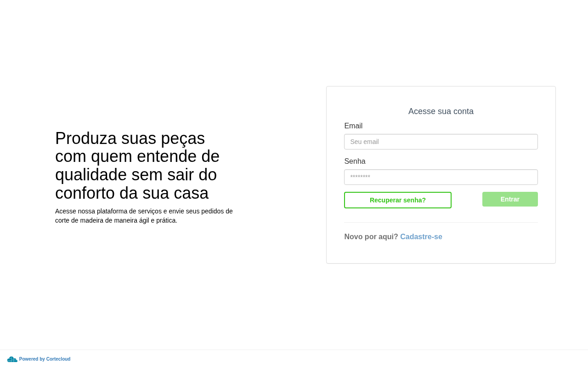Click the Seu email placeholder text
Viewport: 588px width, 368px height.
tap(364, 142)
